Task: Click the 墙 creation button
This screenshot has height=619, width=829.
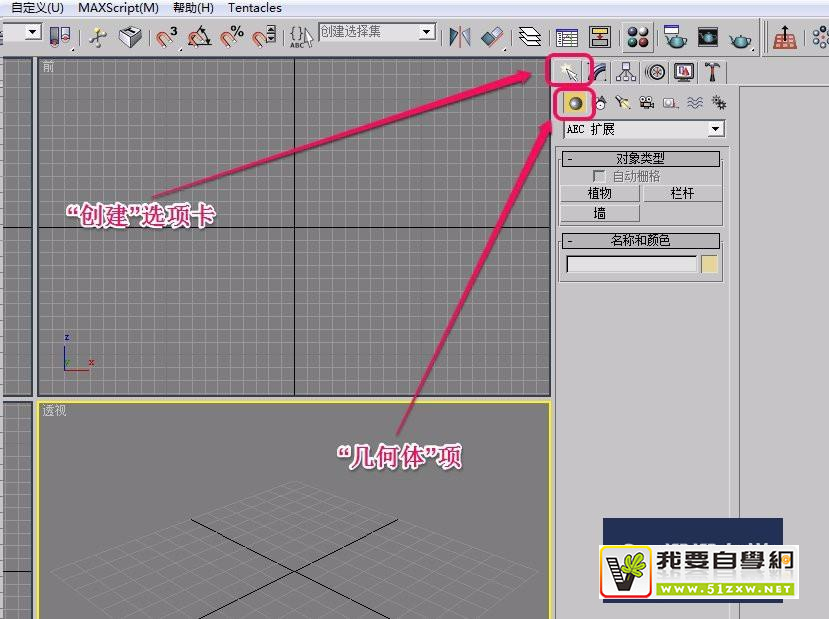Action: click(600, 212)
